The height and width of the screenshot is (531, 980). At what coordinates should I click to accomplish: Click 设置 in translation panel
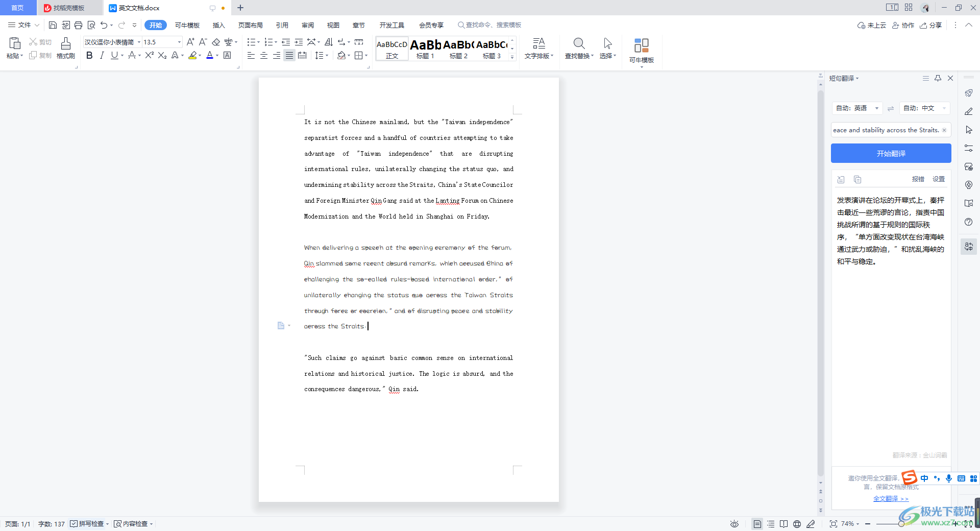[x=939, y=179]
